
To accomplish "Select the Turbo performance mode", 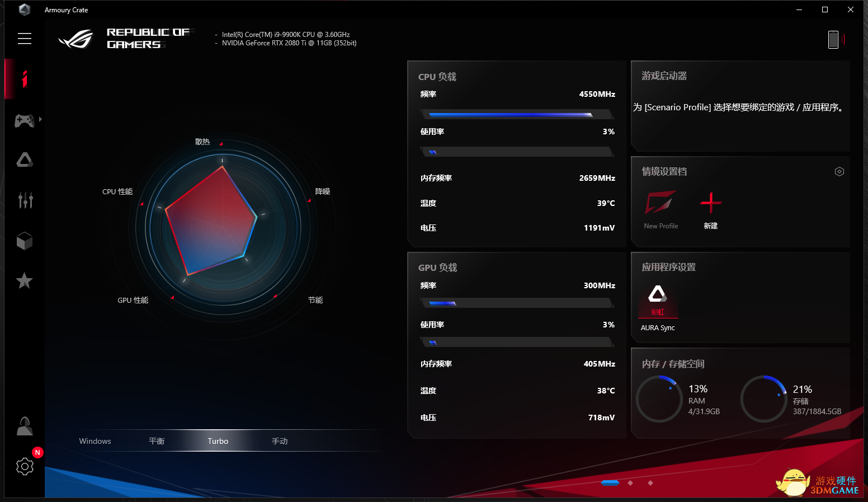I will click(x=218, y=441).
